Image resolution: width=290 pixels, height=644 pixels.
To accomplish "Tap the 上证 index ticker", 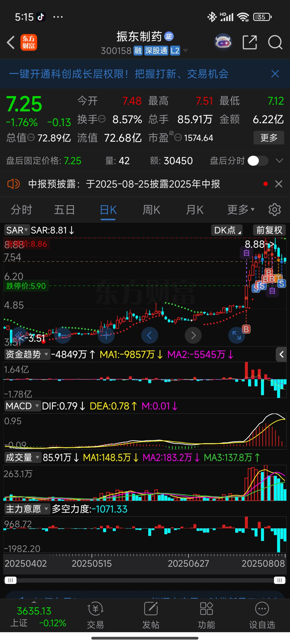I will coord(38,617).
